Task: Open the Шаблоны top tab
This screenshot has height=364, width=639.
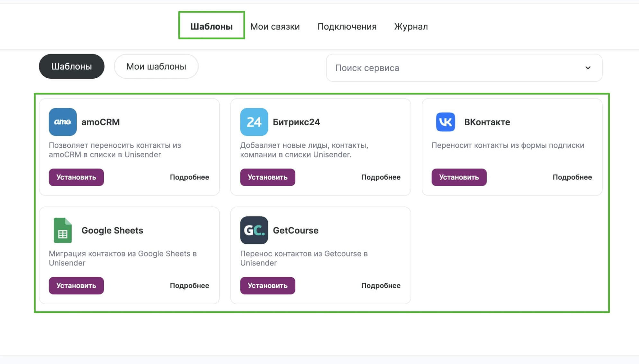Action: (212, 26)
